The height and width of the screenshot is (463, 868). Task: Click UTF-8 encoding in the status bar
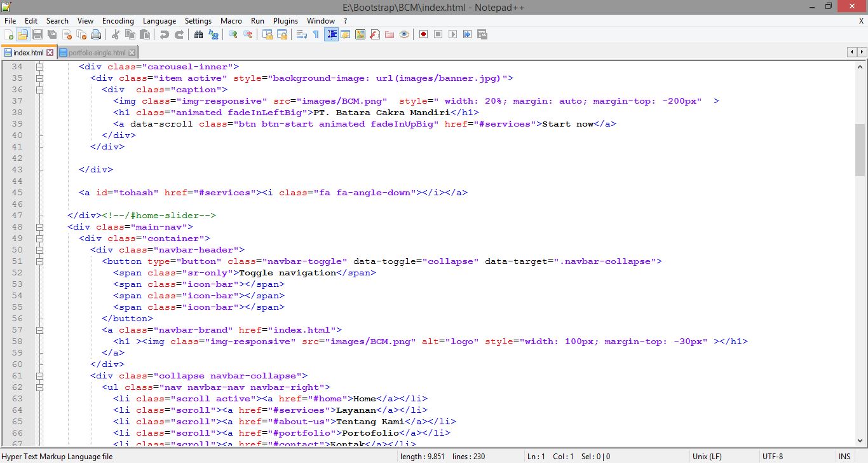[x=773, y=457]
